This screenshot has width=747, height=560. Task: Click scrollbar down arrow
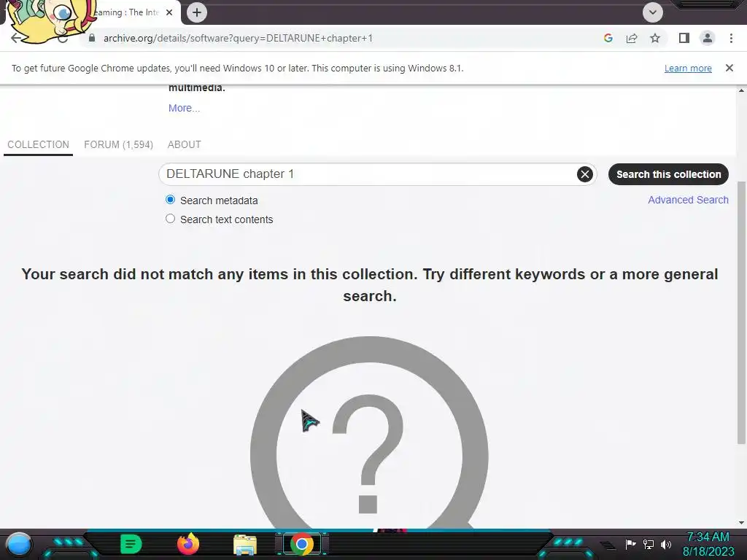pos(741,523)
